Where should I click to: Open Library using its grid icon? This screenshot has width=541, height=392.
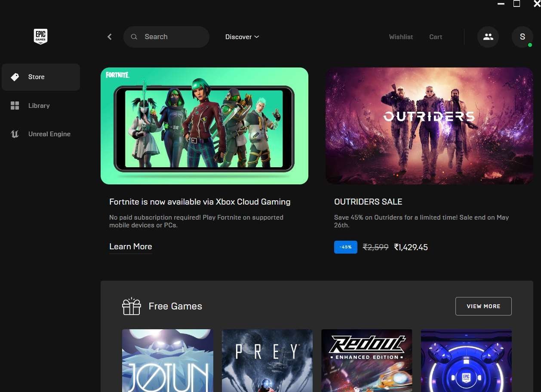coord(15,105)
